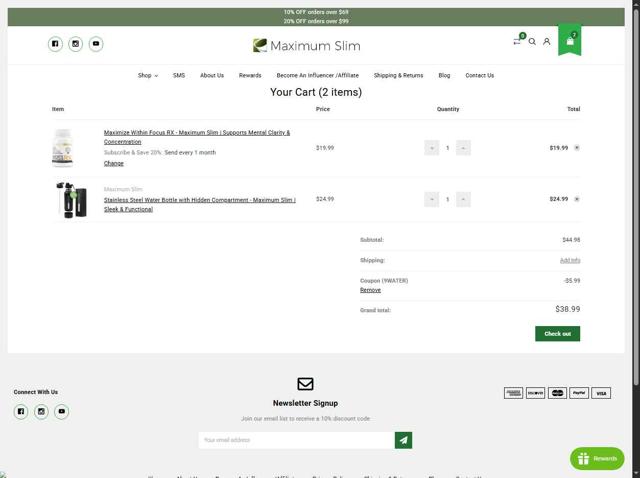Open the header YouTube icon

point(96,44)
